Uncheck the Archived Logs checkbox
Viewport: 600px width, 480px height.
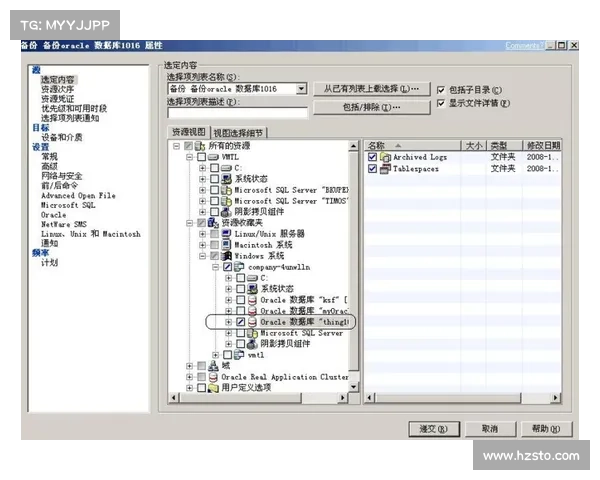click(x=372, y=157)
